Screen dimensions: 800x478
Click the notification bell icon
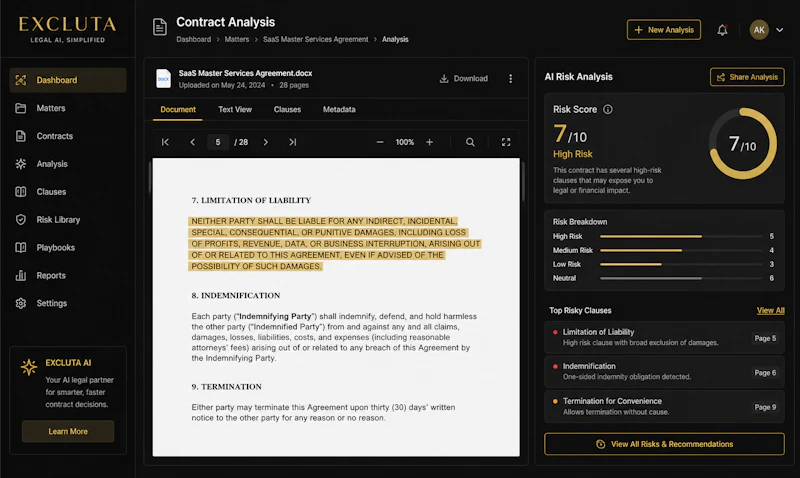coord(722,30)
